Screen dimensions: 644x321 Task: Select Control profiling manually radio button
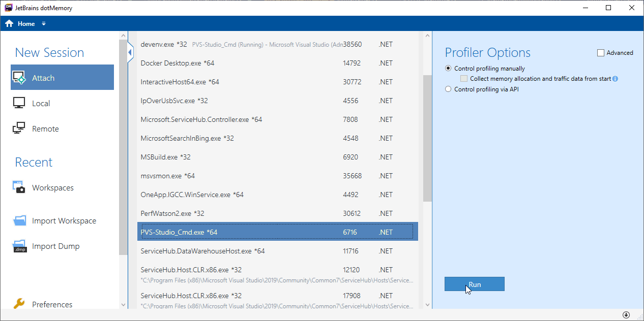[448, 69]
